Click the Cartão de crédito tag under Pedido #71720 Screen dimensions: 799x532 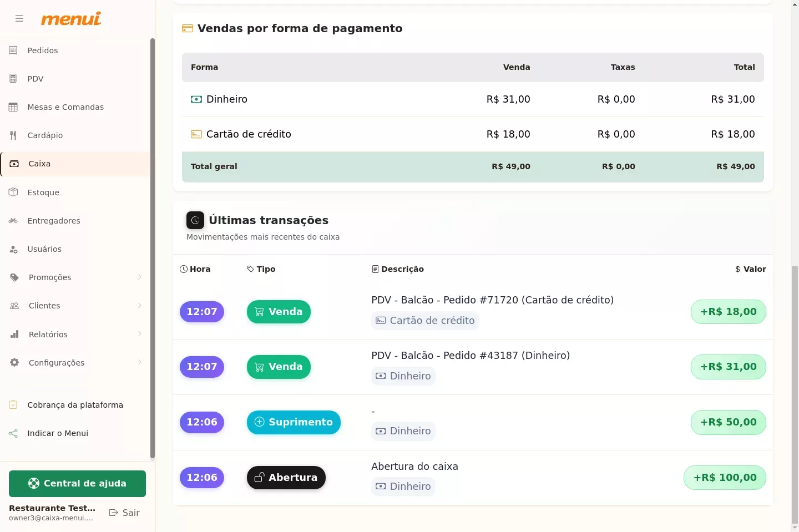point(425,321)
